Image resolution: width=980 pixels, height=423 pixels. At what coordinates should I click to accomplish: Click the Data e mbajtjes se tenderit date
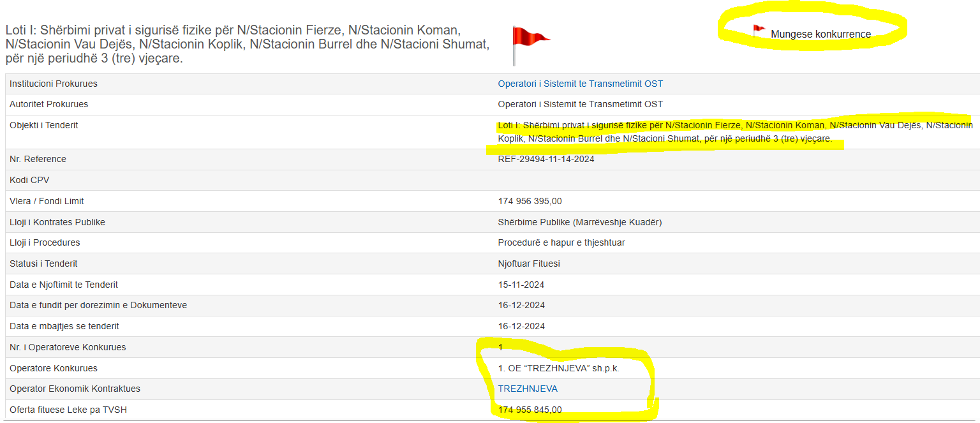click(x=521, y=326)
